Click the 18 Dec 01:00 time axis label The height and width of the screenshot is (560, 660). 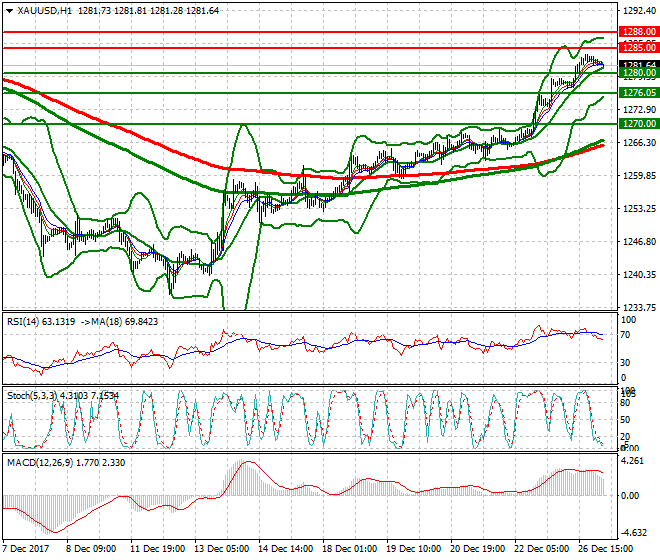pyautogui.click(x=350, y=549)
